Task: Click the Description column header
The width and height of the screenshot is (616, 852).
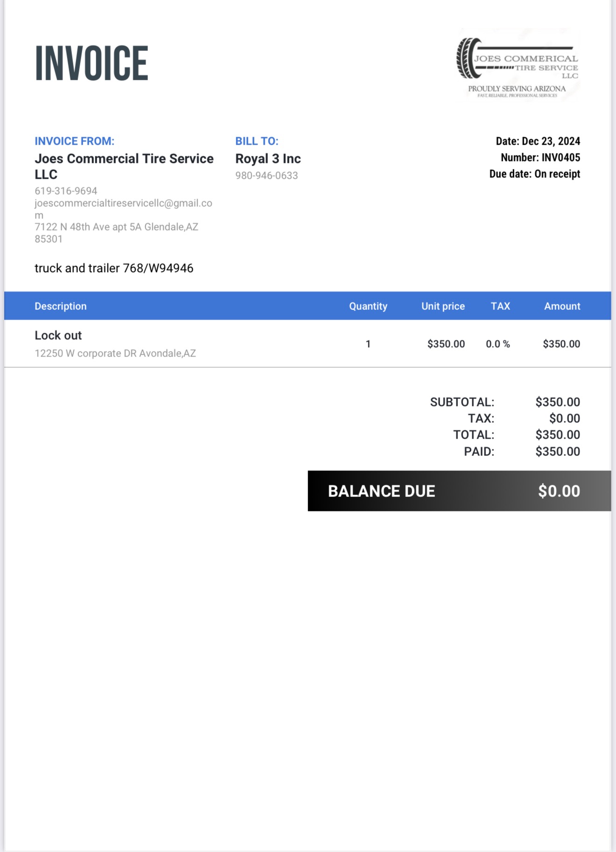Action: (x=61, y=306)
